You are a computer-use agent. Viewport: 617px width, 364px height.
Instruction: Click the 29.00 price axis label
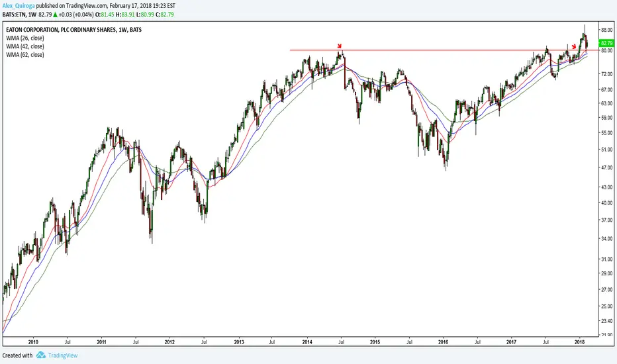click(606, 273)
